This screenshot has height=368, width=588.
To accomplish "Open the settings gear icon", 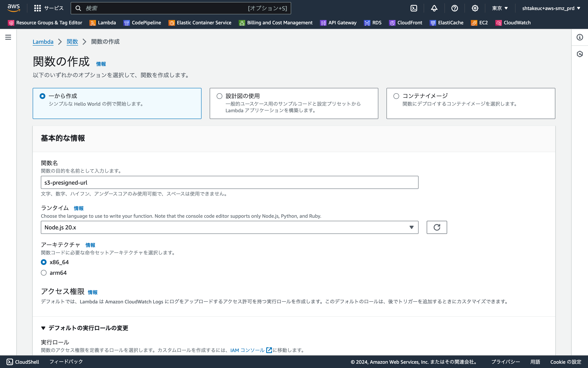I will click(x=475, y=8).
